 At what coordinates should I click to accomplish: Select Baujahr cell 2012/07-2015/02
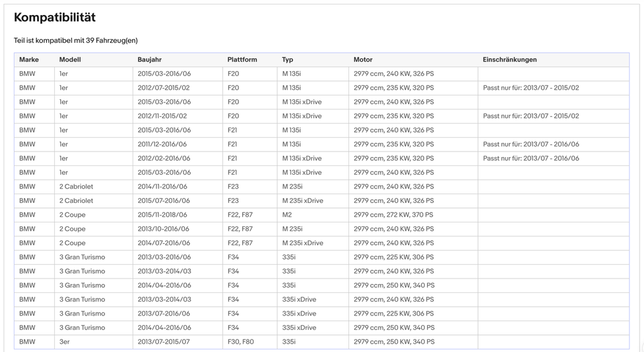tap(164, 88)
